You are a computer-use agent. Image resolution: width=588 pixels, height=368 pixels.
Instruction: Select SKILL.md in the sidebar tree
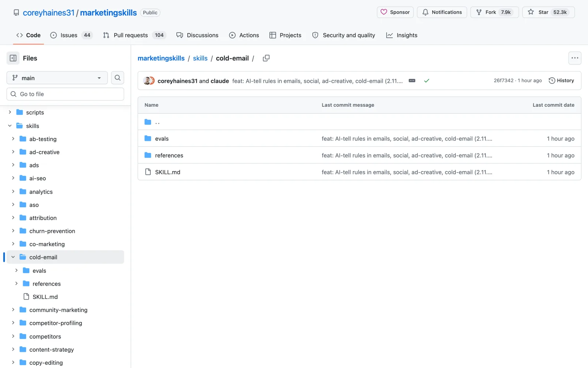click(x=45, y=297)
